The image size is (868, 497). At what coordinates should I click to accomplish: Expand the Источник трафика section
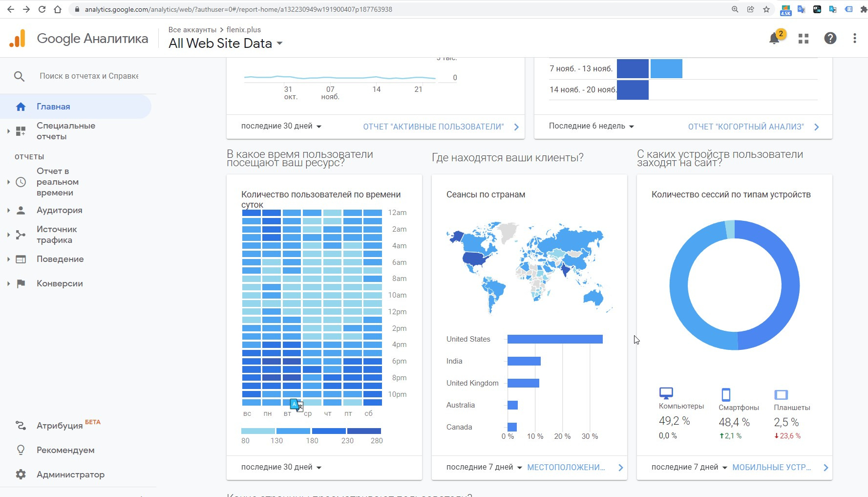coord(56,235)
